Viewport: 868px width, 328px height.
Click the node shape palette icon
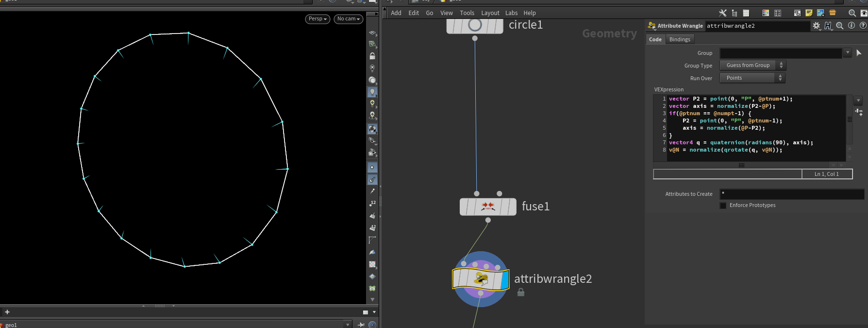[x=778, y=13]
